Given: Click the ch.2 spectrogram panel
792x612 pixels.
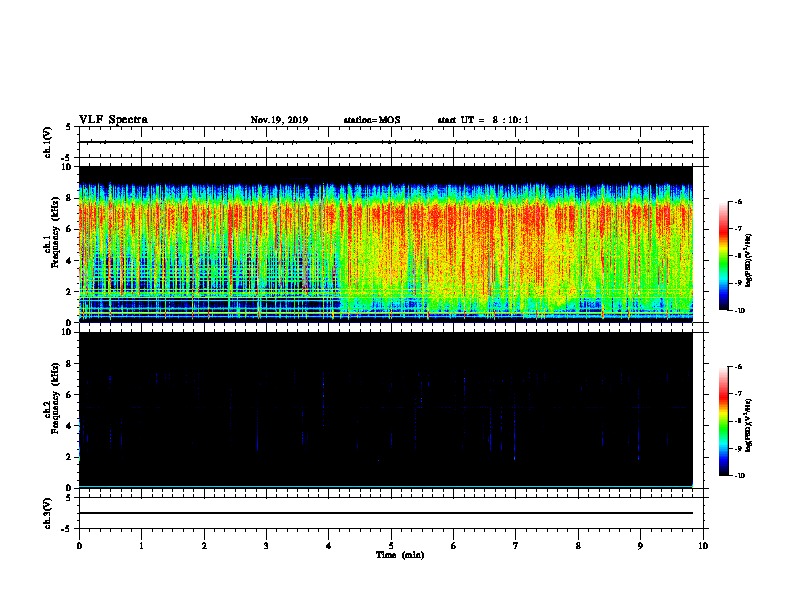Looking at the screenshot, I should (x=386, y=410).
